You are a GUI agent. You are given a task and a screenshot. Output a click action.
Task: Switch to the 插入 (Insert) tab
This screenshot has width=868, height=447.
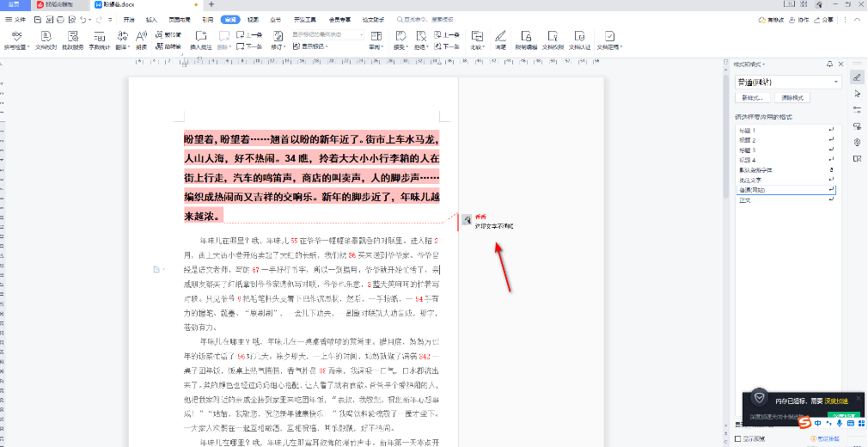[151, 20]
